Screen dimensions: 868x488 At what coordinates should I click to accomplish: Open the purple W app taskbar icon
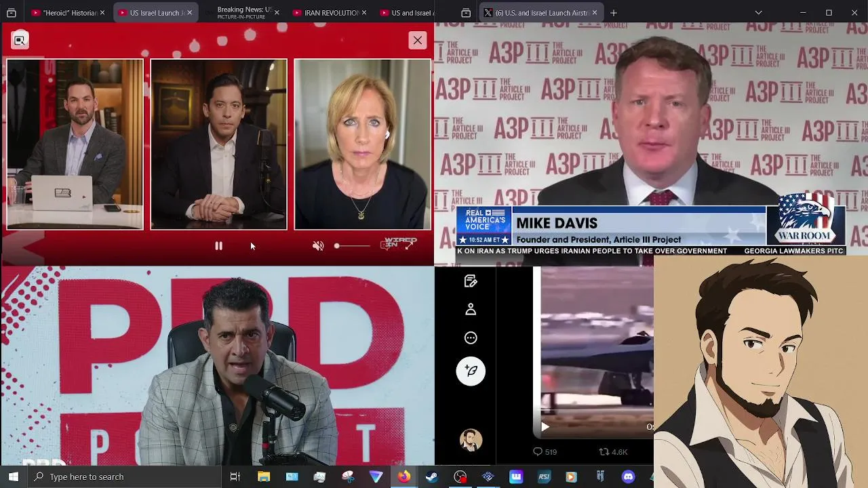[x=516, y=476]
